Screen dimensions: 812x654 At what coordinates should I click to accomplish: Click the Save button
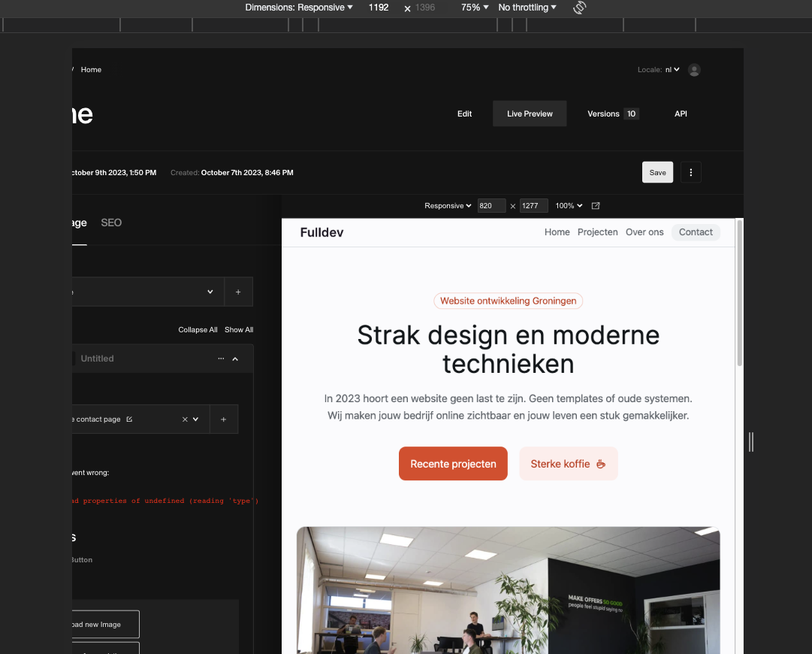[657, 172]
